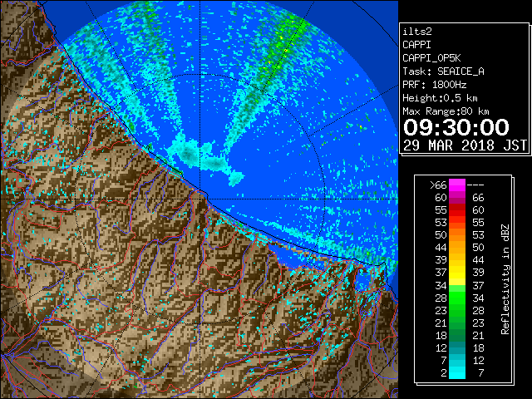Viewport: 532px width, 399px height.
Task: Click the '>66' legend label
Action: click(438, 185)
